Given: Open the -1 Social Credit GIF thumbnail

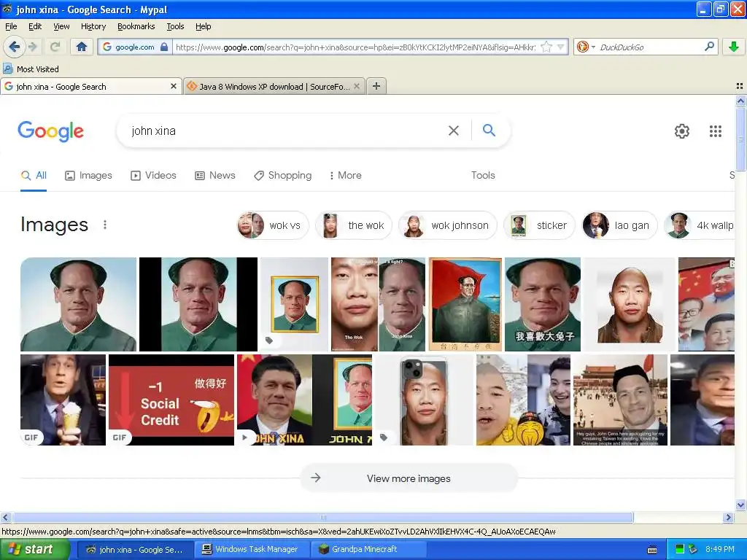Looking at the screenshot, I should pos(171,400).
